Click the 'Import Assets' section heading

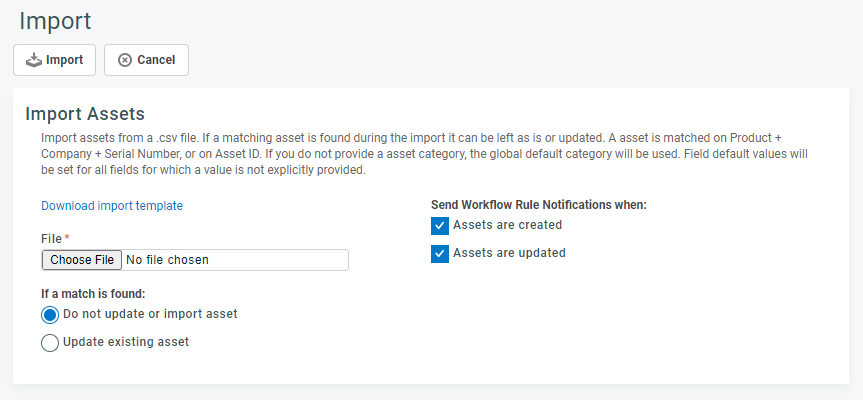tap(85, 114)
